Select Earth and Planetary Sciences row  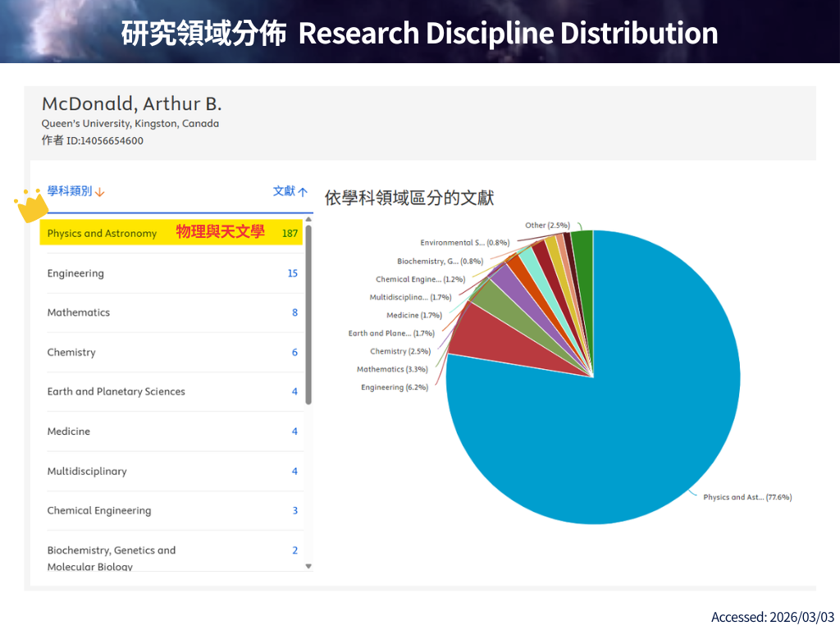116,391
